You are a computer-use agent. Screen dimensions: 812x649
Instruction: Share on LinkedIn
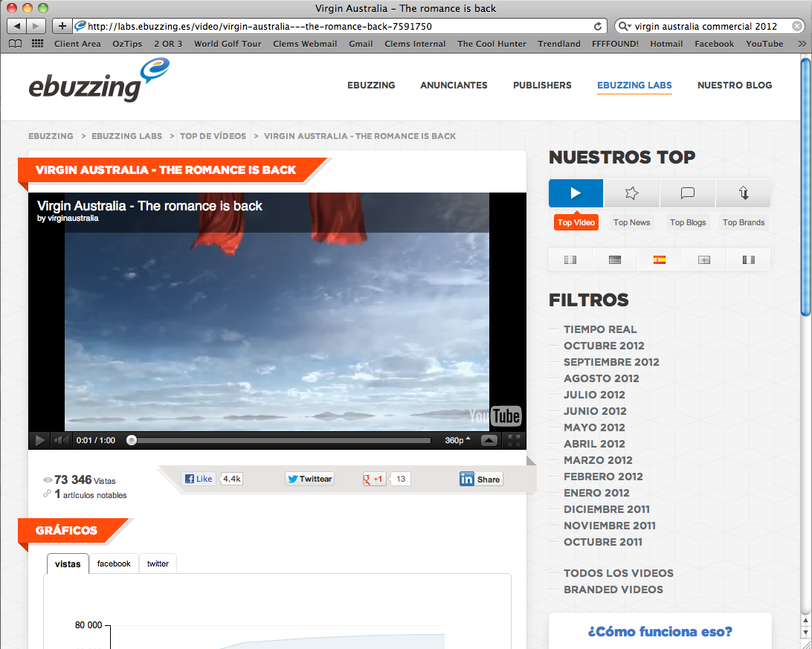click(481, 480)
